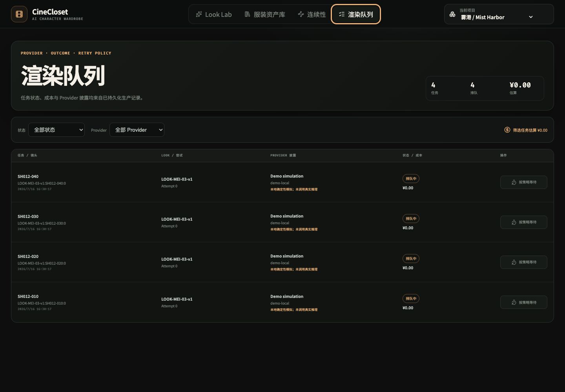Select task name SH012-040

tap(28, 176)
